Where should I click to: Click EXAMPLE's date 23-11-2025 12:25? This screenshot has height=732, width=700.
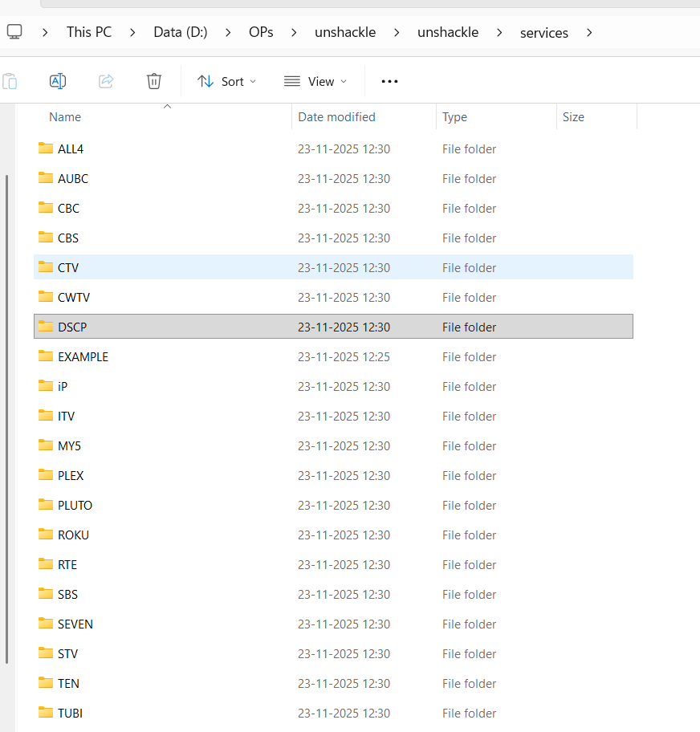click(344, 357)
